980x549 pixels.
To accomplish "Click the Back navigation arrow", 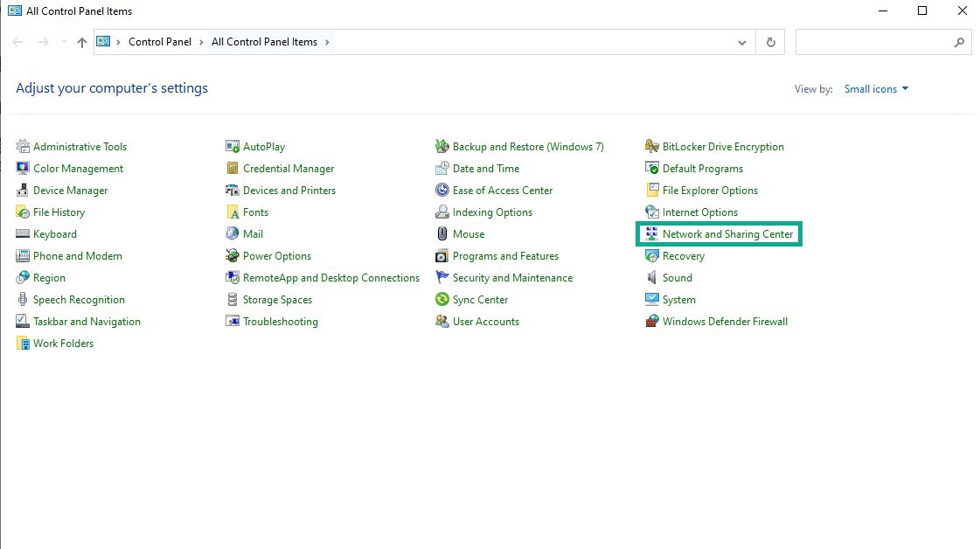I will (x=17, y=42).
